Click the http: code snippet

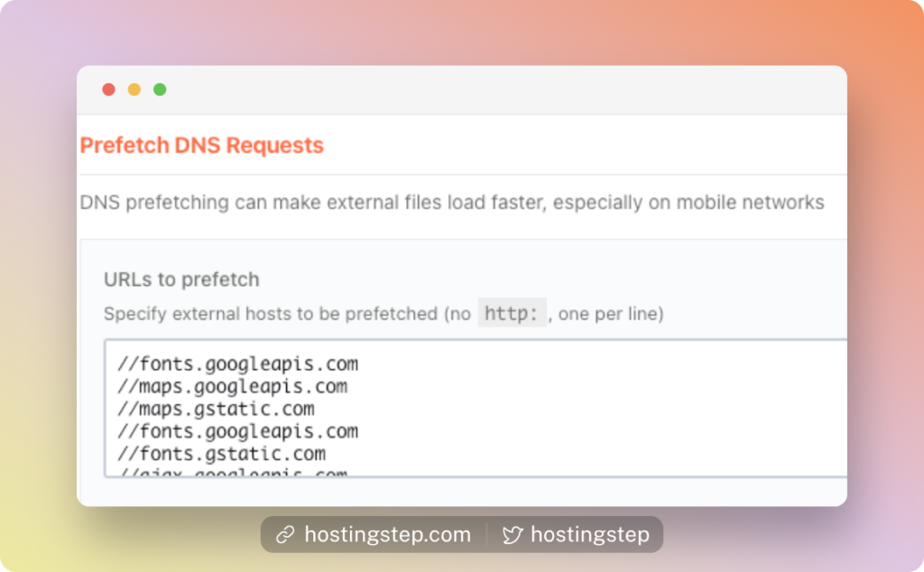pyautogui.click(x=513, y=313)
